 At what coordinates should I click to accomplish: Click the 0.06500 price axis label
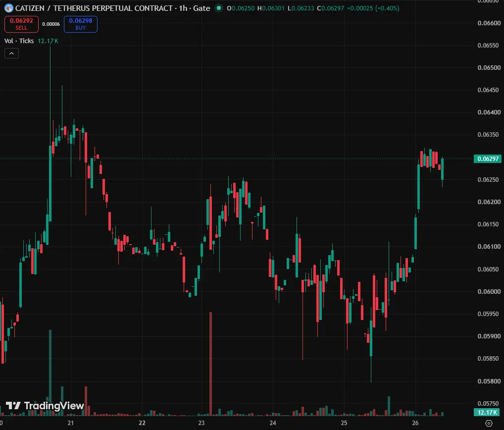tap(489, 67)
